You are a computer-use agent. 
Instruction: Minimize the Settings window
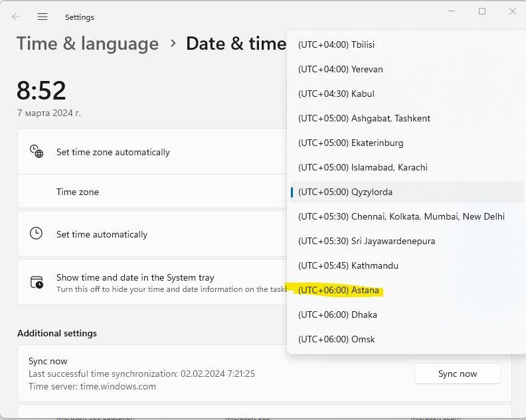(x=452, y=11)
